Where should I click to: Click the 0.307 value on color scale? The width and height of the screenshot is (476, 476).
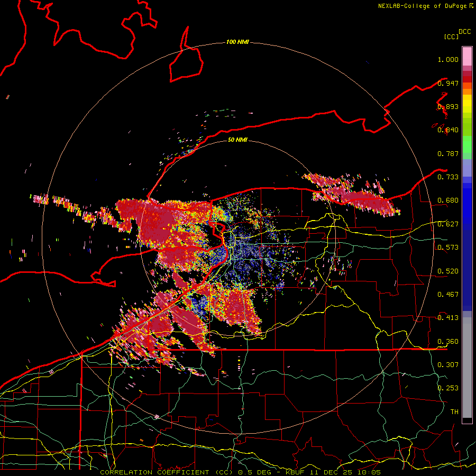pyautogui.click(x=448, y=364)
